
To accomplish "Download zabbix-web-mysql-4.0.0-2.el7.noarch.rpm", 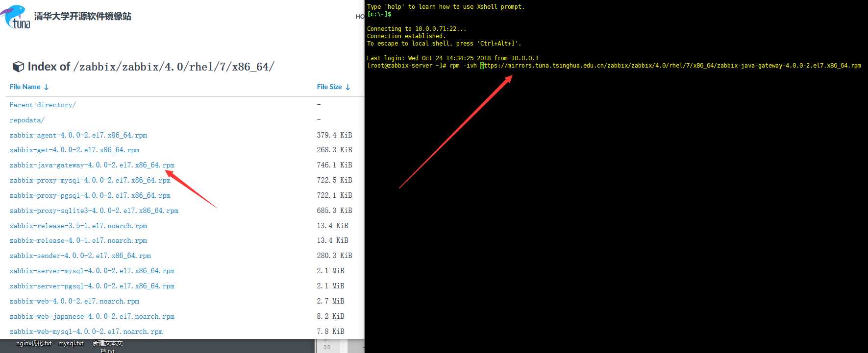I will click(x=86, y=331).
